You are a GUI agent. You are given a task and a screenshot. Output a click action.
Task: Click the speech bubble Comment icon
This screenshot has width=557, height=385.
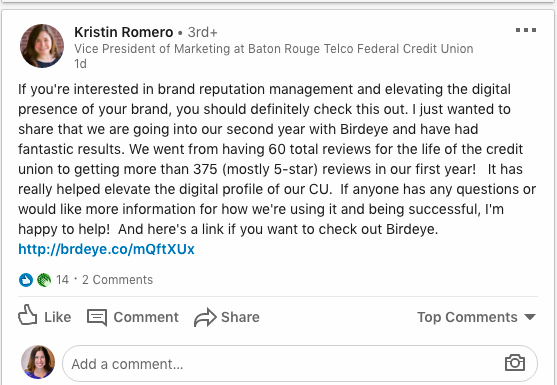click(x=97, y=317)
